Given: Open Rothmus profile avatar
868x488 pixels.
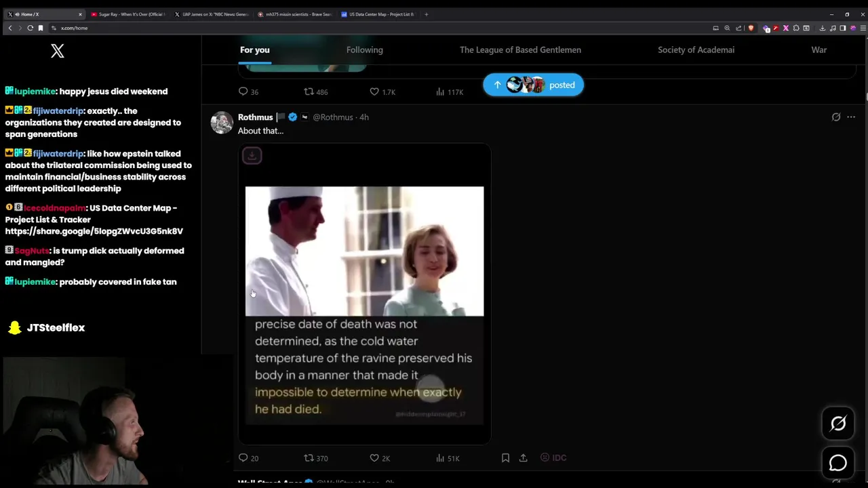Looking at the screenshot, I should tap(222, 123).
